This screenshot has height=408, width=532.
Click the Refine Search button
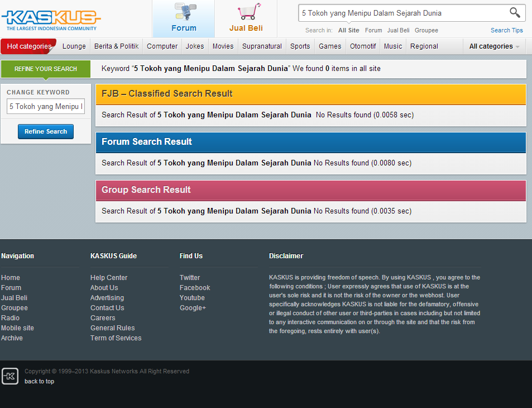coord(46,131)
